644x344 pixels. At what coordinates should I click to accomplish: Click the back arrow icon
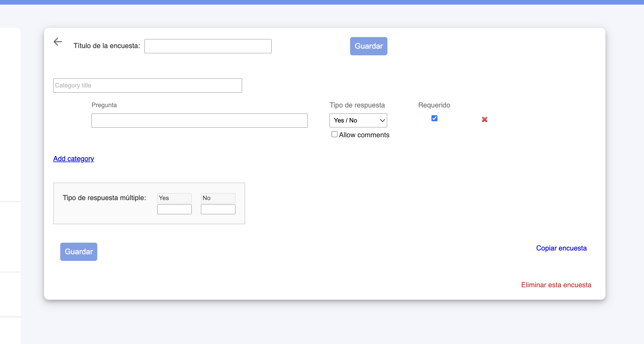tap(58, 42)
